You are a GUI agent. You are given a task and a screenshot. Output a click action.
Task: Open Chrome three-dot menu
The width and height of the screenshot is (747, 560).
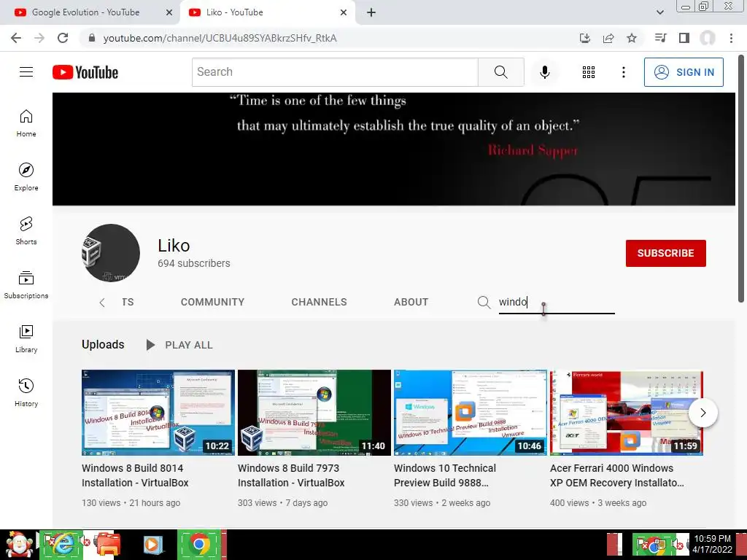pos(731,38)
